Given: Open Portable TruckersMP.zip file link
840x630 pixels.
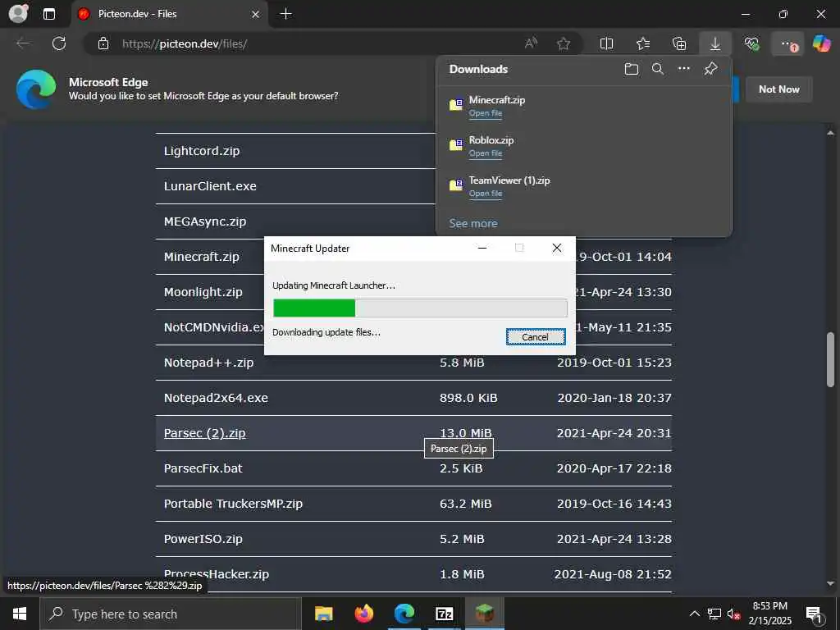Looking at the screenshot, I should [x=233, y=504].
